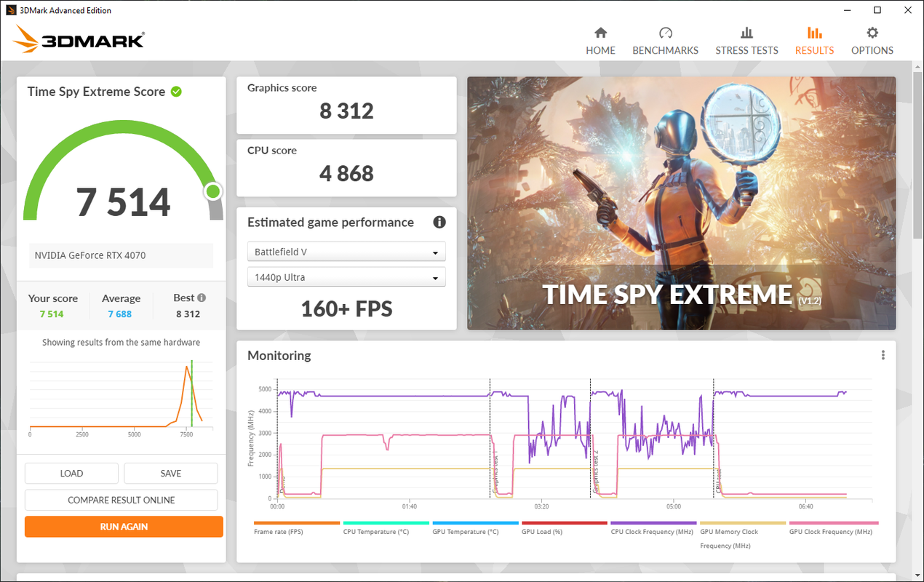Open the Monitoring three-dot menu
Viewport: 924px width, 582px height.
click(x=883, y=355)
